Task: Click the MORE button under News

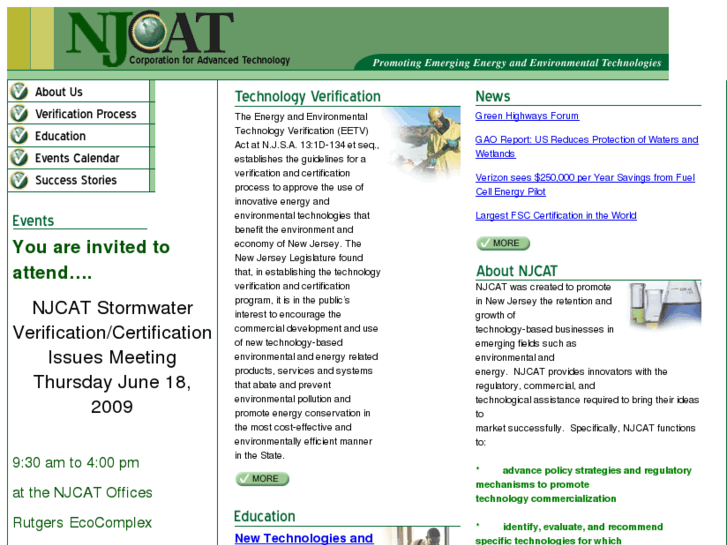Action: pyautogui.click(x=503, y=243)
